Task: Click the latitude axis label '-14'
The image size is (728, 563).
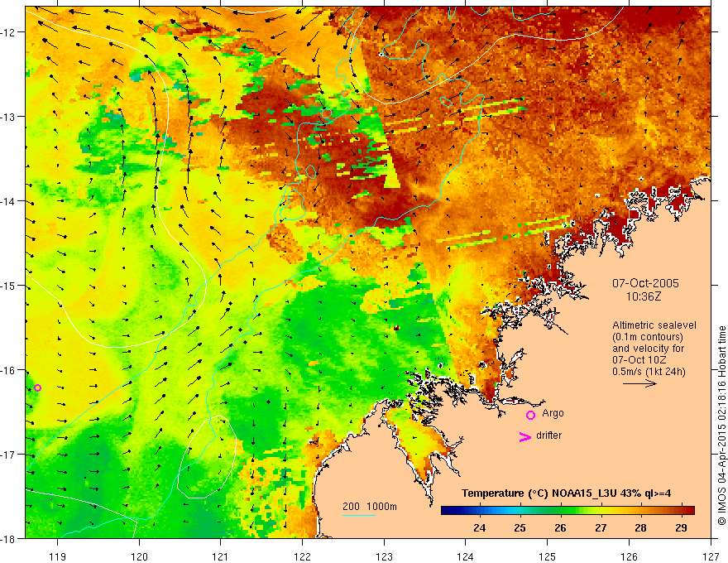Action: (x=8, y=200)
